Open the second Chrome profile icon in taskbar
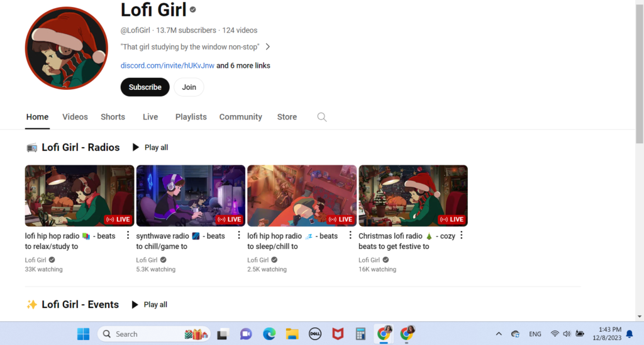Screen dimensions: 644x345 [407, 334]
